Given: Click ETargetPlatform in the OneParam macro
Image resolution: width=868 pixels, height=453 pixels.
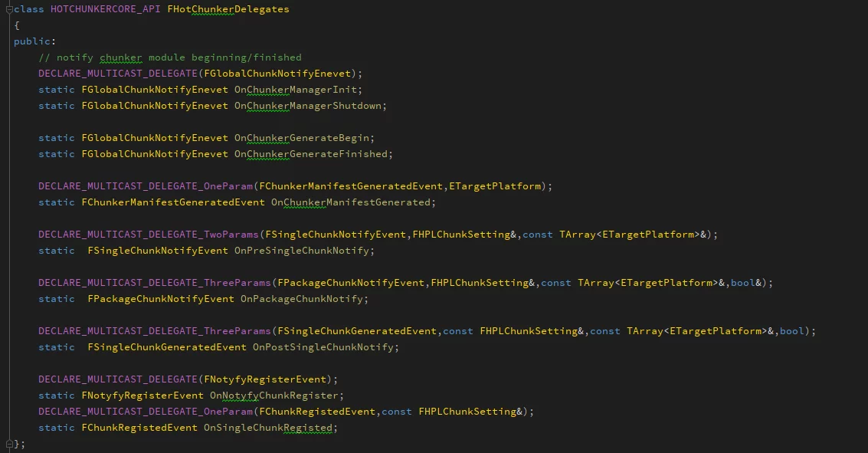Looking at the screenshot, I should coord(495,186).
